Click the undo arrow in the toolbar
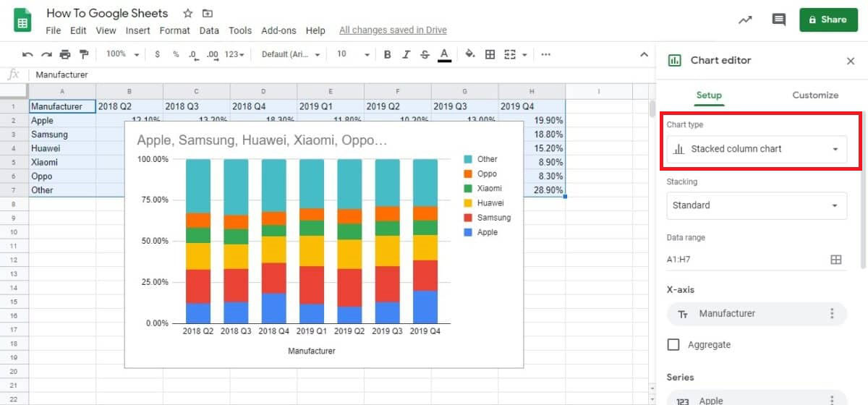Screen dimensions: 868x405 [27, 54]
